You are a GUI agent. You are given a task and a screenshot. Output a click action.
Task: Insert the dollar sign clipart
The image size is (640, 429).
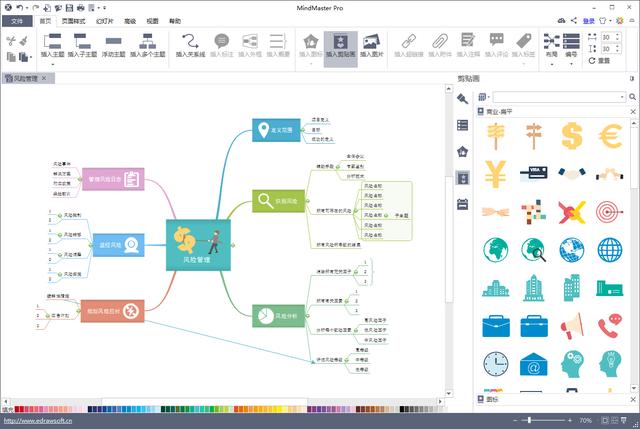(x=573, y=134)
